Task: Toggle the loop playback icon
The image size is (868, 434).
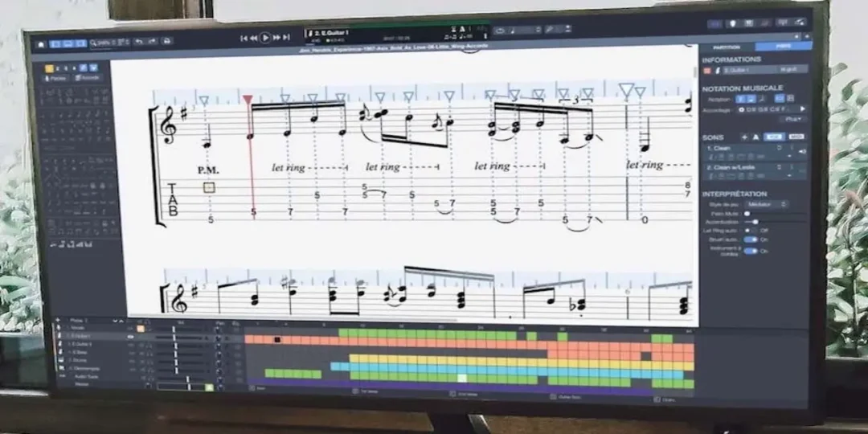Action: 500,31
